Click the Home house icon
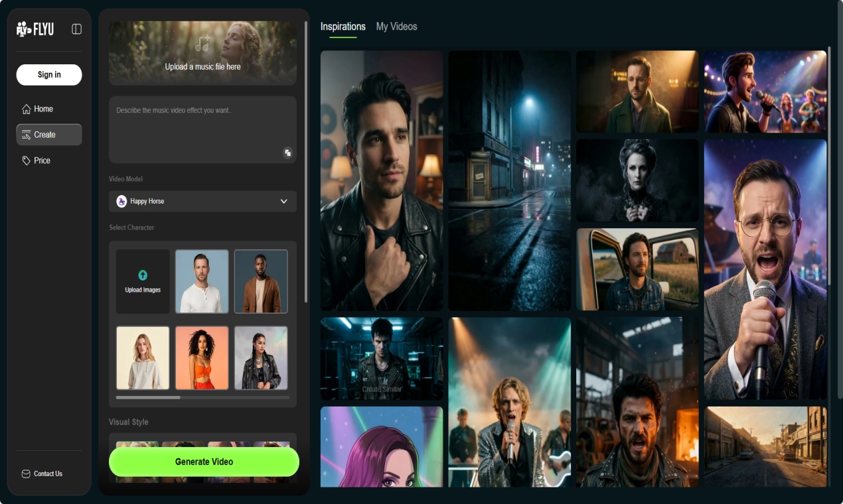Viewport: 843px width, 504px height. click(x=27, y=109)
